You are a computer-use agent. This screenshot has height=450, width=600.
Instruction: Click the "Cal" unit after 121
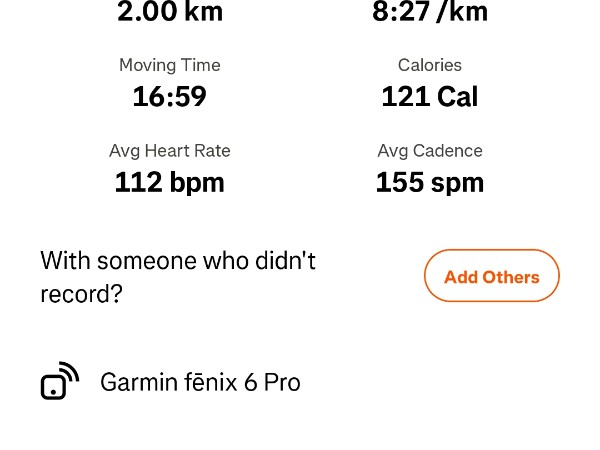(457, 96)
